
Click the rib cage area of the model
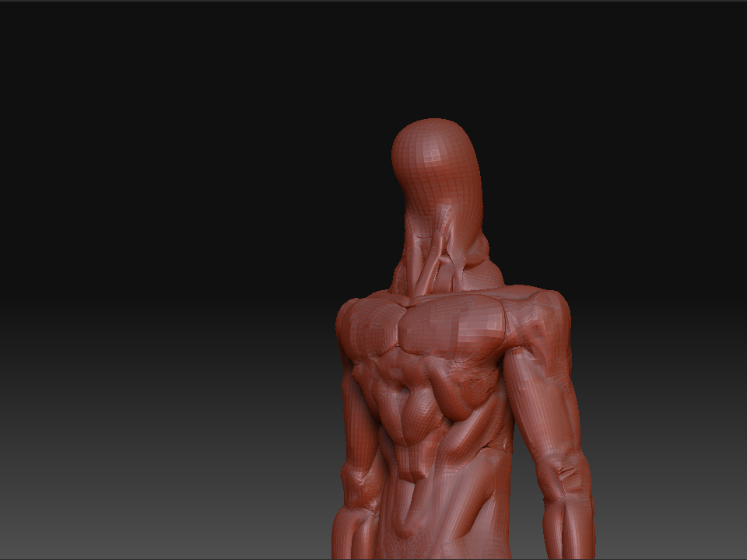pos(412,389)
